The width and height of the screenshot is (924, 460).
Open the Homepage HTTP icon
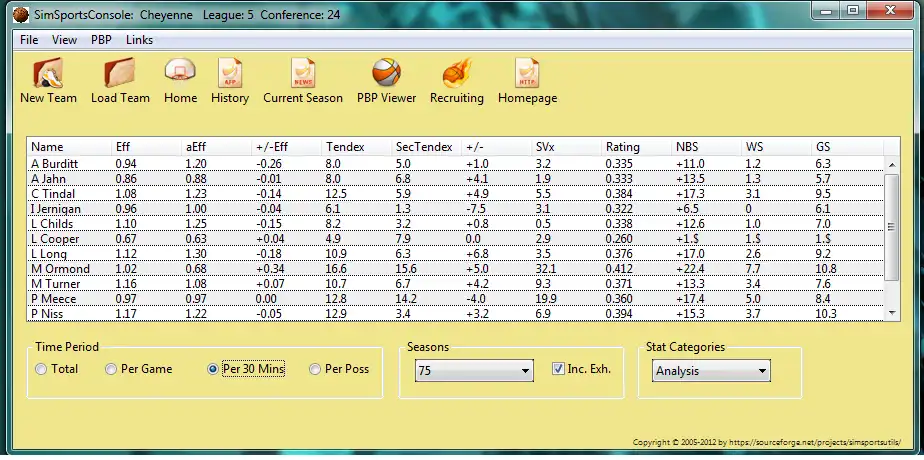[527, 72]
